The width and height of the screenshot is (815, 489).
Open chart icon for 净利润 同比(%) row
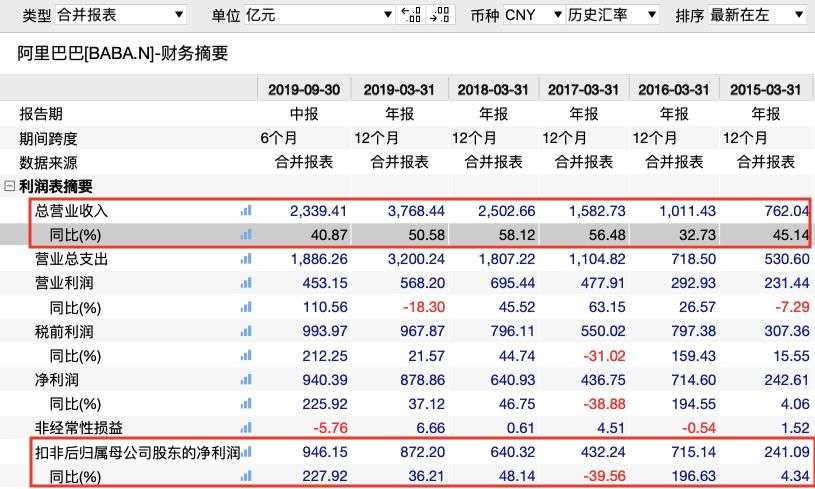[x=246, y=404]
